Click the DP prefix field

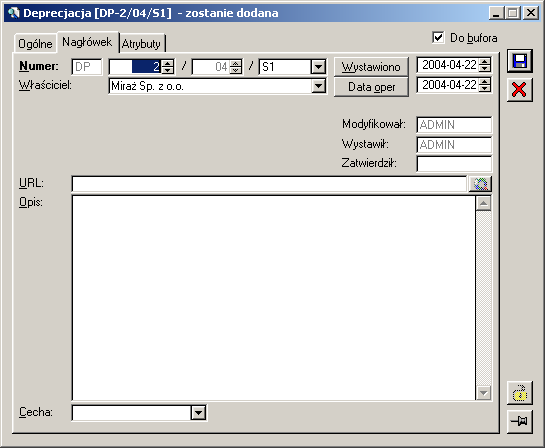point(87,67)
